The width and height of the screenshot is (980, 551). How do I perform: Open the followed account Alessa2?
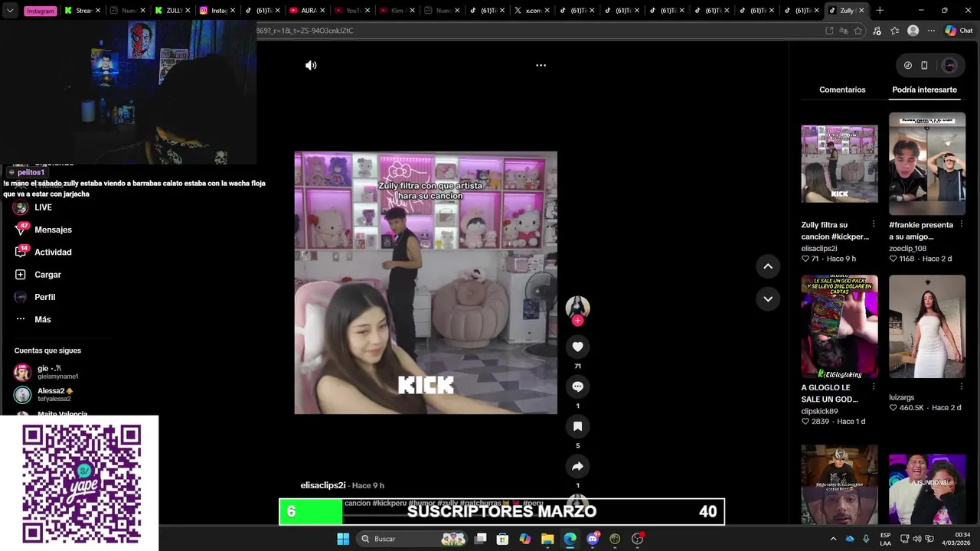pos(46,395)
